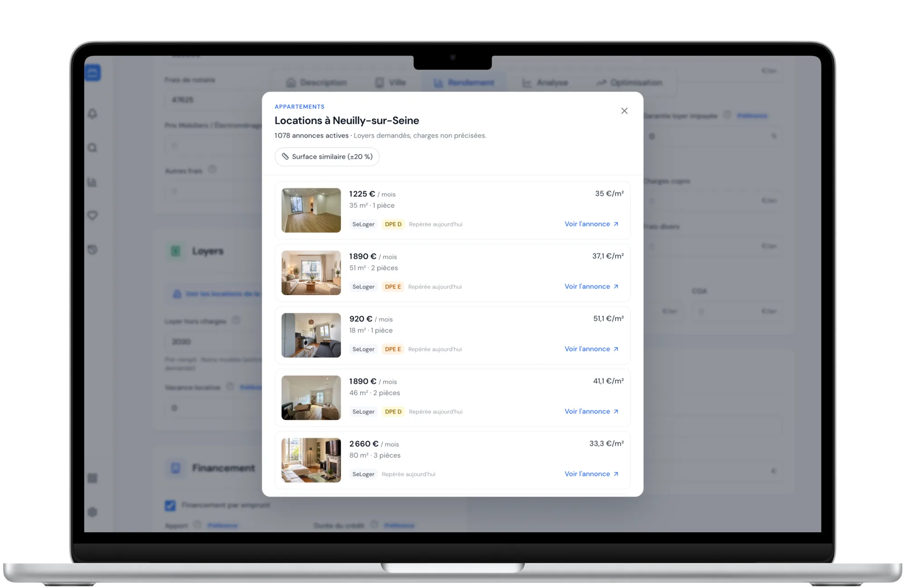Click the app logo icon in the background sidebar

(92, 73)
